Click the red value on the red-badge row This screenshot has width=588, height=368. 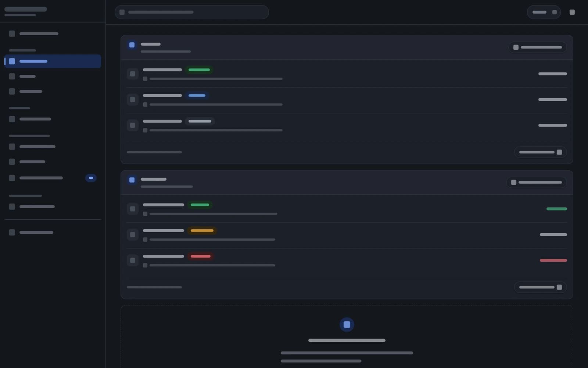(553, 260)
